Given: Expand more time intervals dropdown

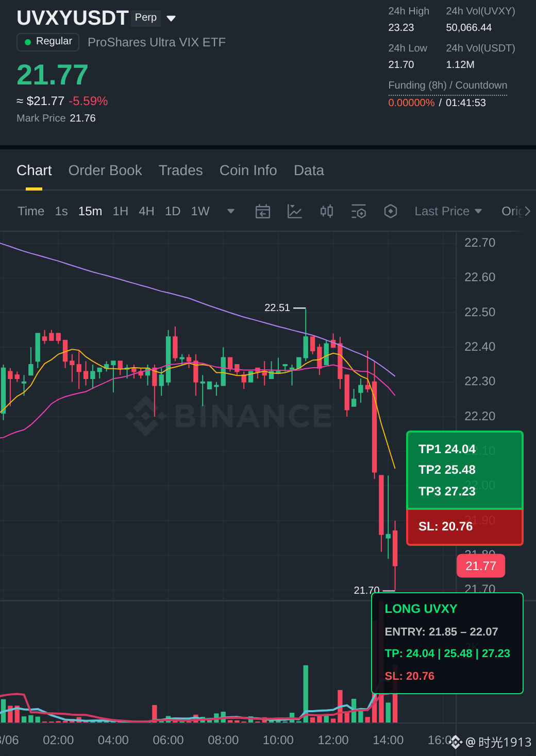Looking at the screenshot, I should [x=231, y=211].
